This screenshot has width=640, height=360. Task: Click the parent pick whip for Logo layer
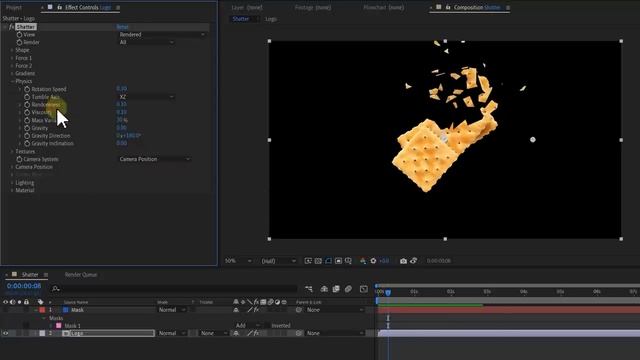[299, 333]
